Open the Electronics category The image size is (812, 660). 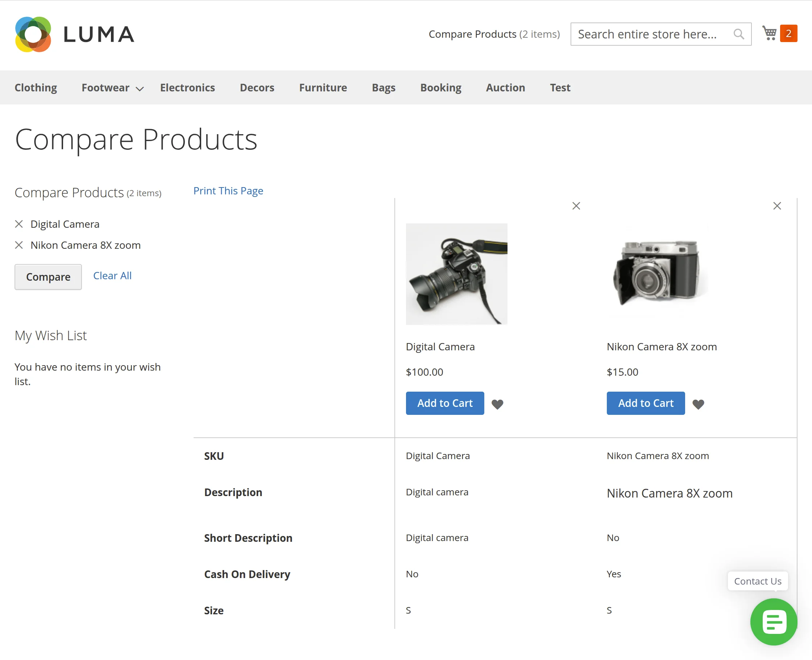tap(187, 87)
